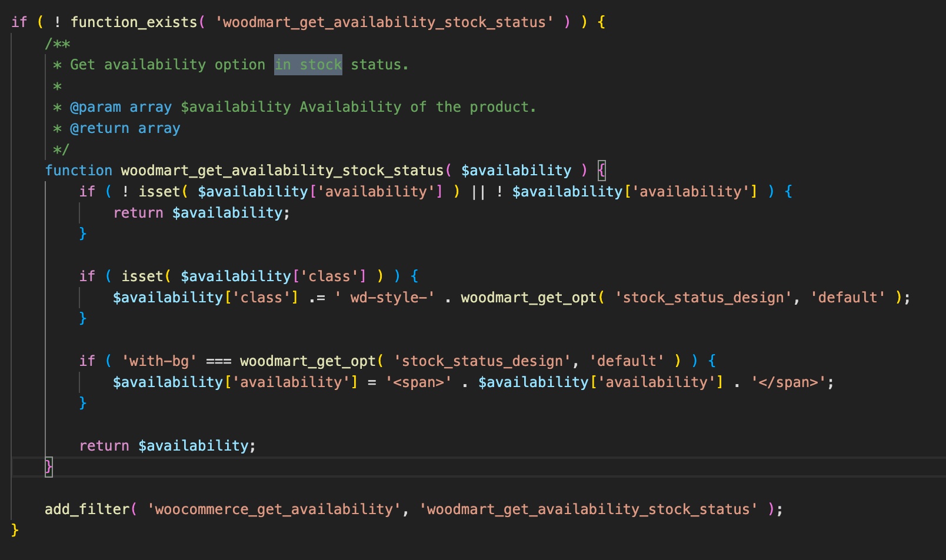Click the '<span>' opening tag string
The width and height of the screenshot is (946, 560).
(x=419, y=382)
